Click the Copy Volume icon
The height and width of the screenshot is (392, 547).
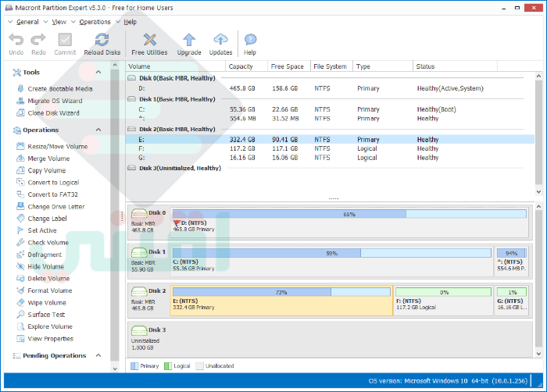[x=20, y=170]
